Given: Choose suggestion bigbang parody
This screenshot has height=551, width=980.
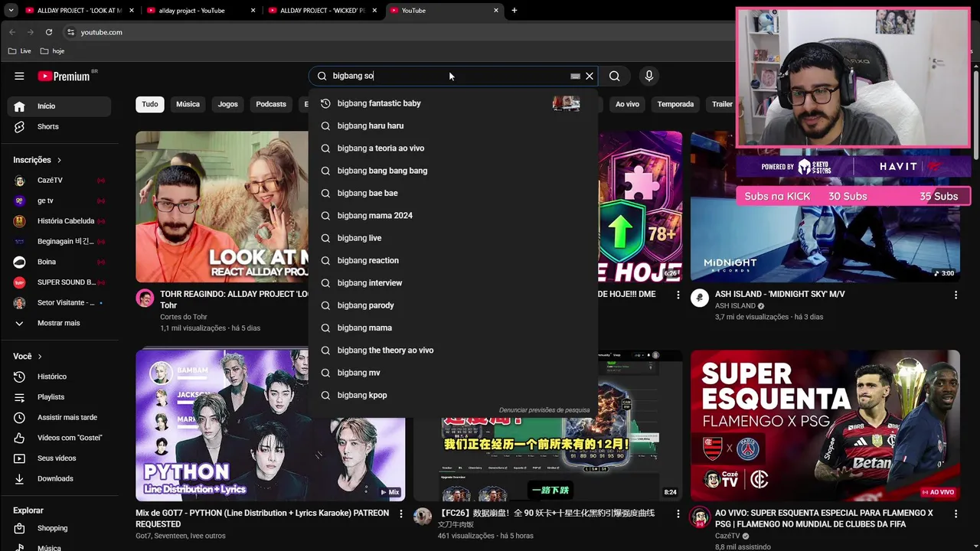Looking at the screenshot, I should 452,305.
